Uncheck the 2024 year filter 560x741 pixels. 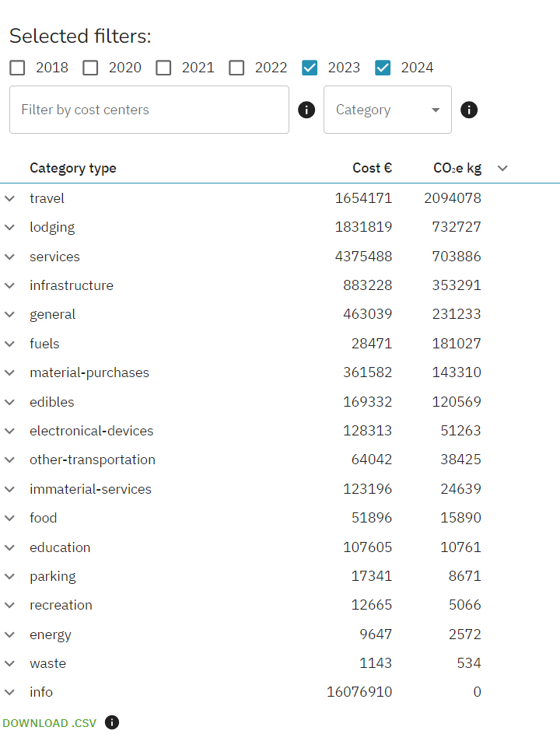(383, 68)
